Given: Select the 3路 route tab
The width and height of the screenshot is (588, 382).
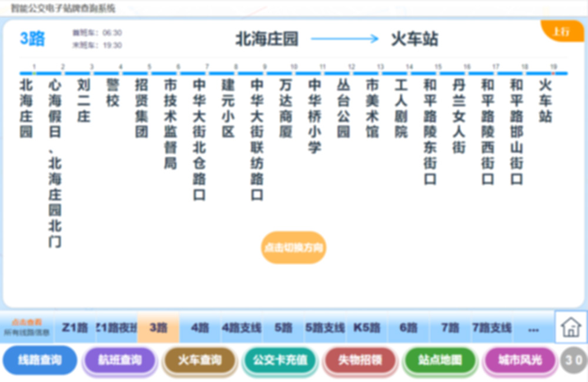Looking at the screenshot, I should (x=158, y=328).
